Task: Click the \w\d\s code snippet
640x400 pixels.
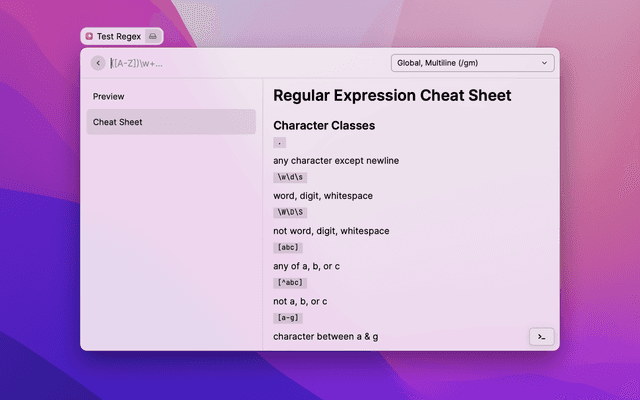Action: 292,177
